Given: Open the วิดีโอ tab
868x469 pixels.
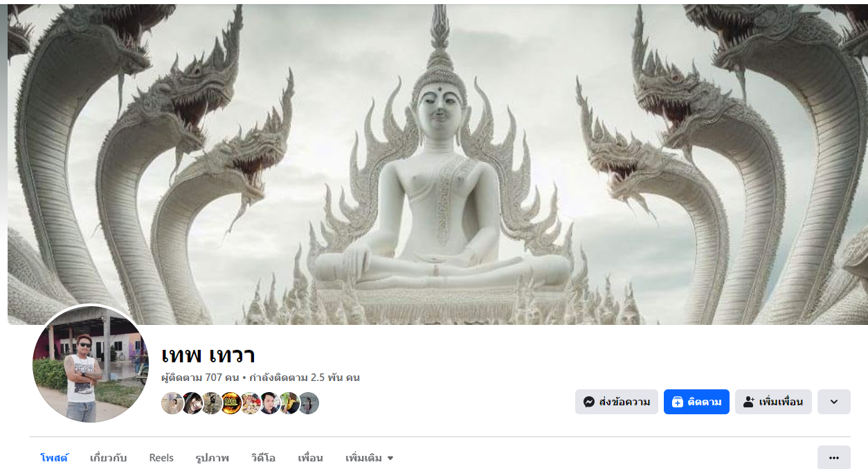Looking at the screenshot, I should click(263, 458).
